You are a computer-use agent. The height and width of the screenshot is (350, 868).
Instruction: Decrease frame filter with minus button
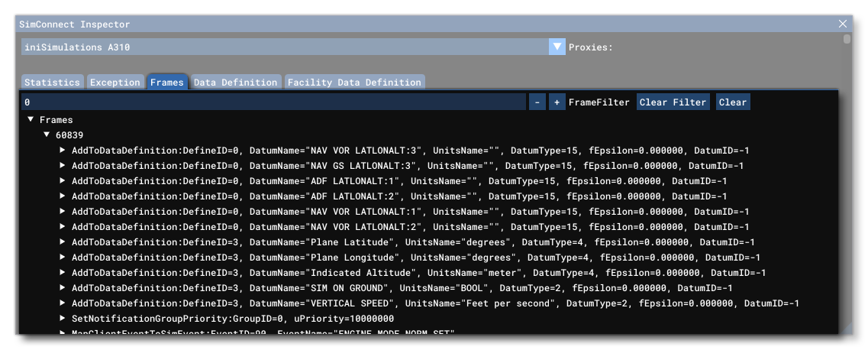[537, 102]
